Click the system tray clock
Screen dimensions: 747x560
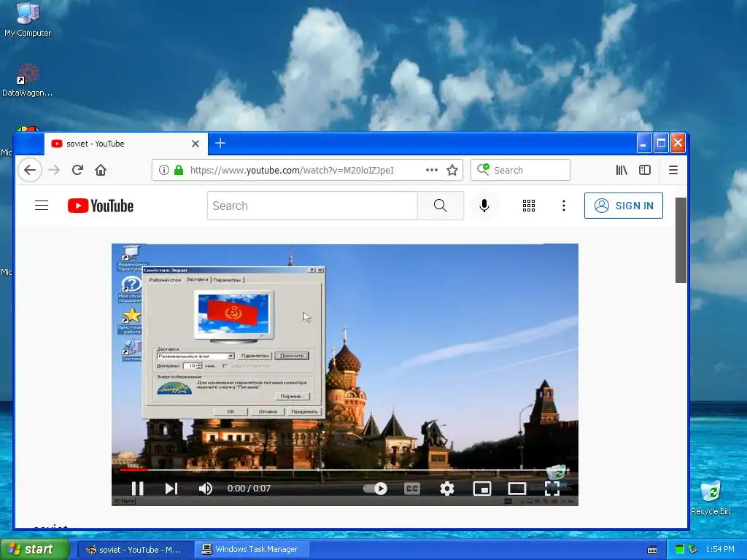(x=720, y=549)
